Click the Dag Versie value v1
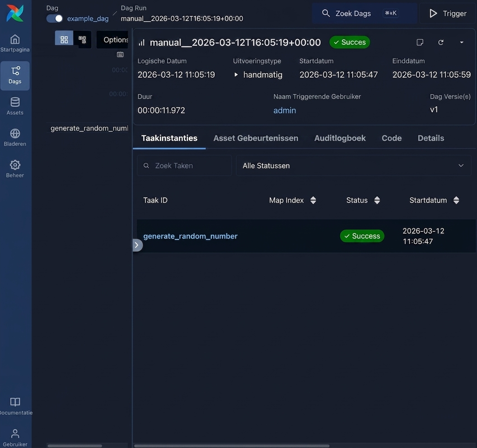The height and width of the screenshot is (448, 477). [434, 109]
